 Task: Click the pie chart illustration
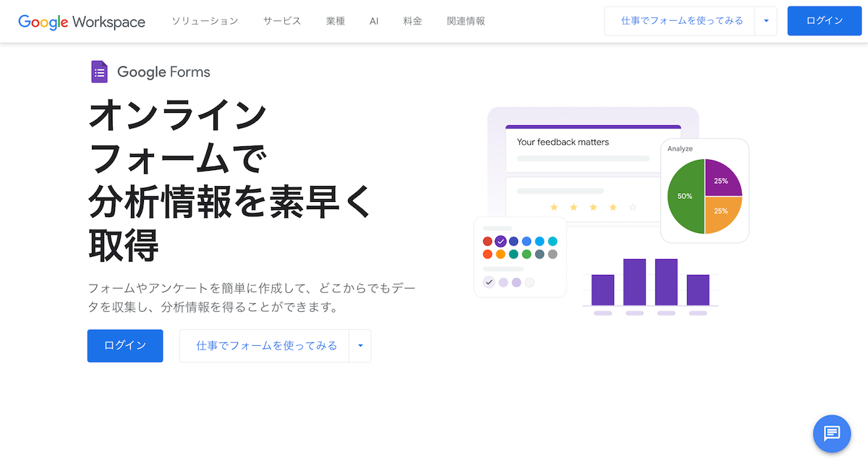tap(705, 196)
